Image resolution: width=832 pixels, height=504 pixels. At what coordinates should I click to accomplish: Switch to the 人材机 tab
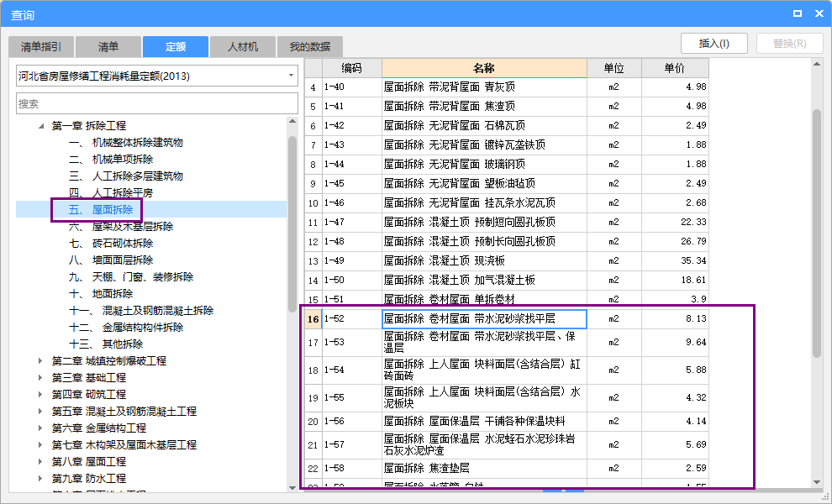tap(243, 47)
